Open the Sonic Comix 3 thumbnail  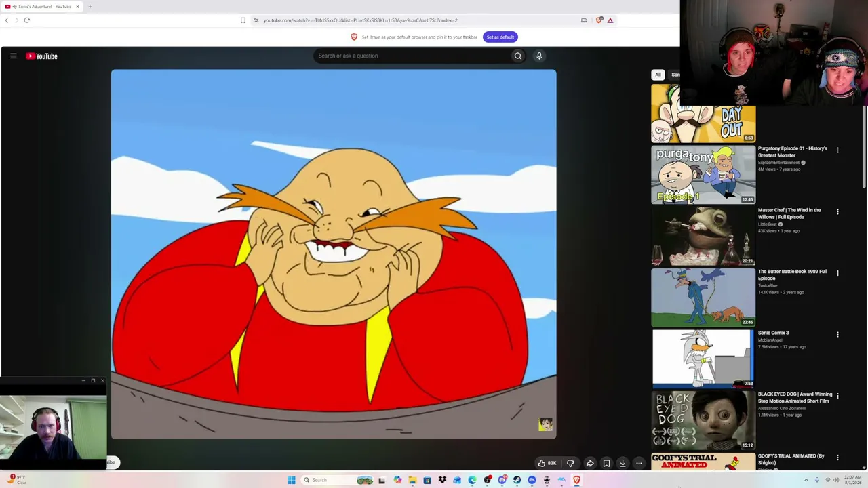tap(703, 359)
